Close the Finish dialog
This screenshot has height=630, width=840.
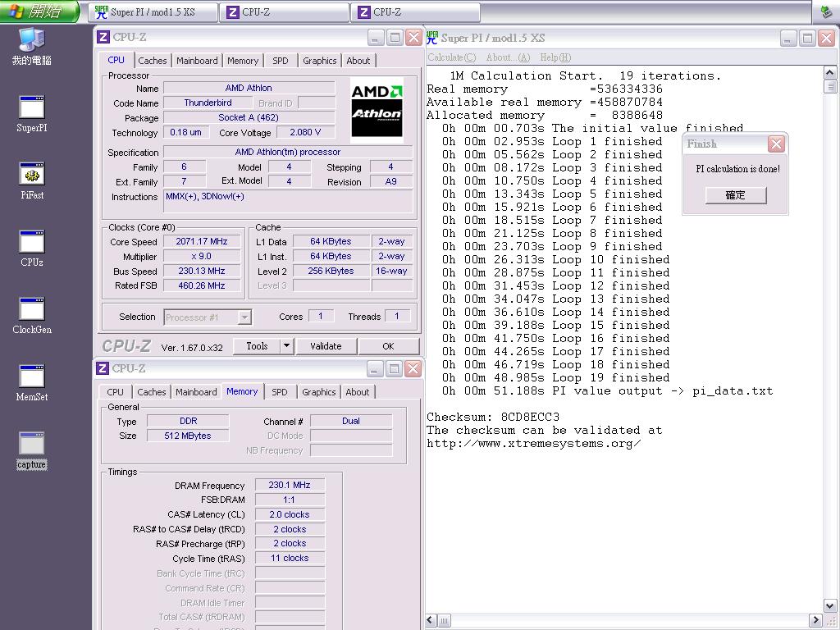[776, 144]
